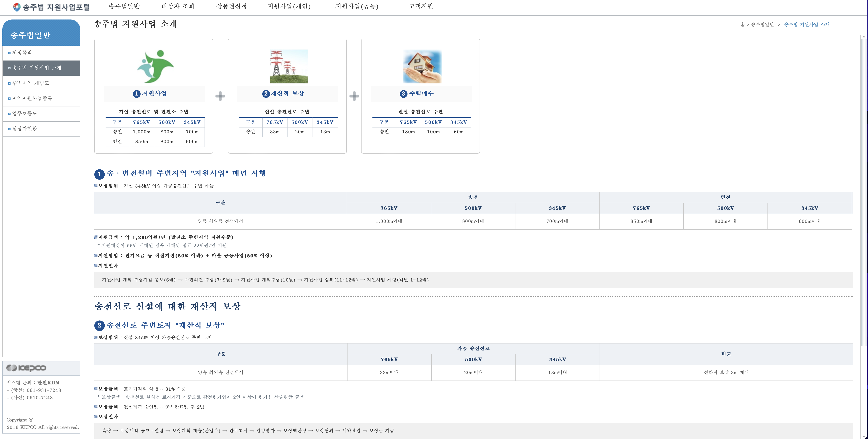Click the circled number 3 beside 주택매수
868x439 pixels.
pyautogui.click(x=403, y=94)
